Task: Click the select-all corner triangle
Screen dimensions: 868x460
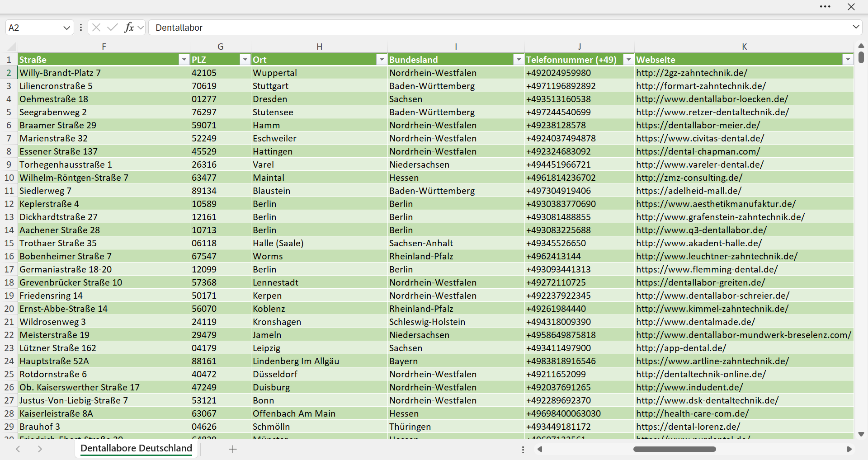Action: [12, 47]
